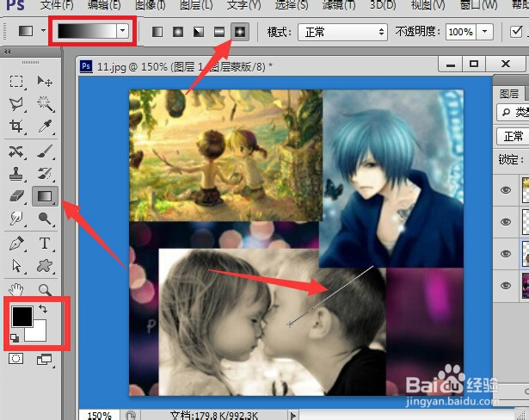Select the Smudge tool

tap(16, 219)
